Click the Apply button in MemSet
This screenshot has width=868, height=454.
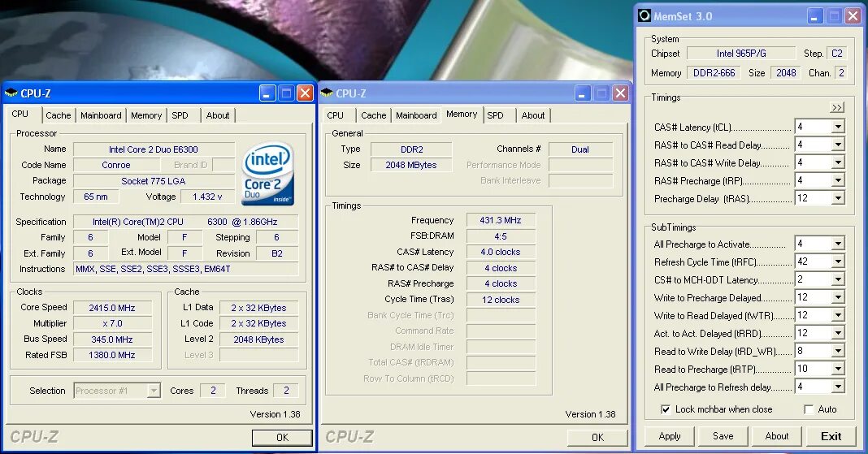click(670, 436)
